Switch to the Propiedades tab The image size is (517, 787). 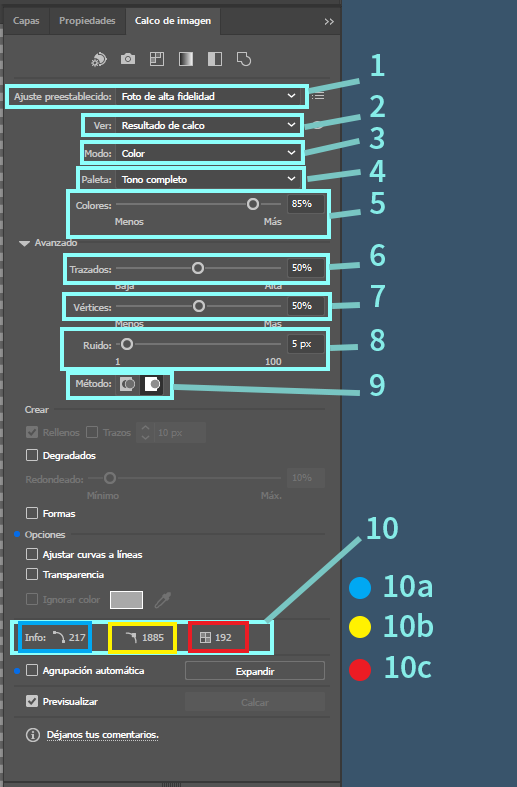(87, 21)
